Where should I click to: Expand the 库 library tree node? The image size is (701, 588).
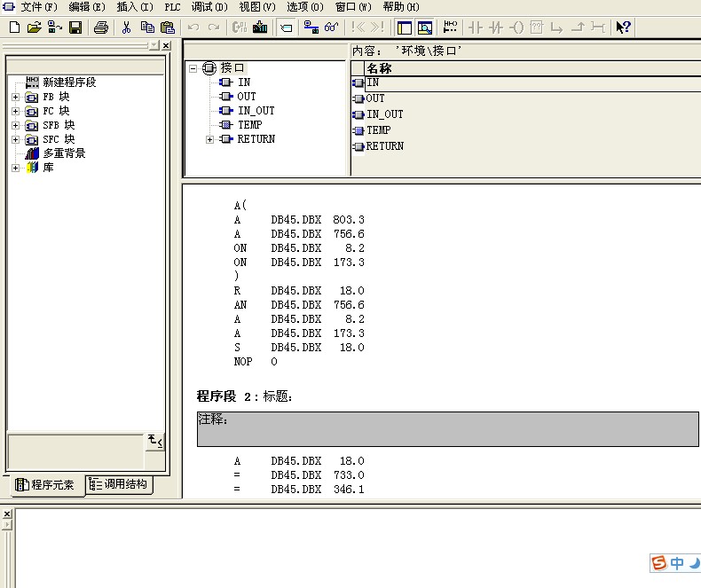15,168
